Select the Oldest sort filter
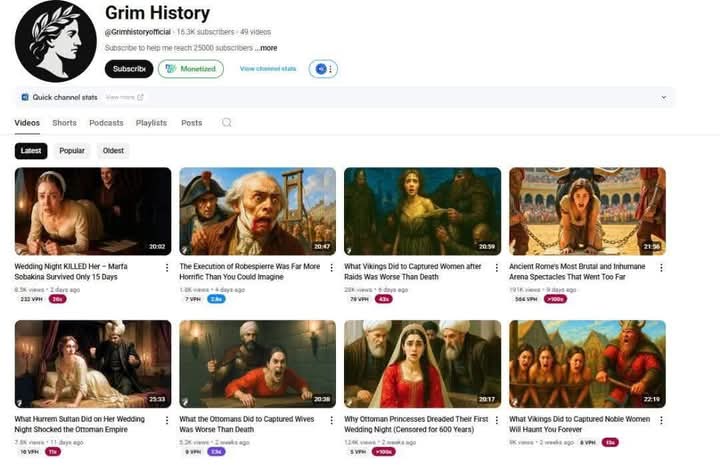720x469 pixels. coord(113,151)
